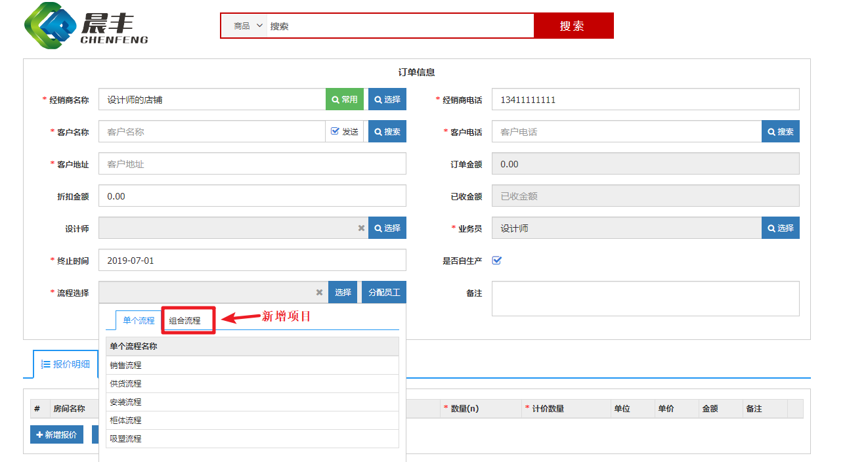The height and width of the screenshot is (462, 868).
Task: Click 选择 button beside dealer name
Action: click(387, 100)
